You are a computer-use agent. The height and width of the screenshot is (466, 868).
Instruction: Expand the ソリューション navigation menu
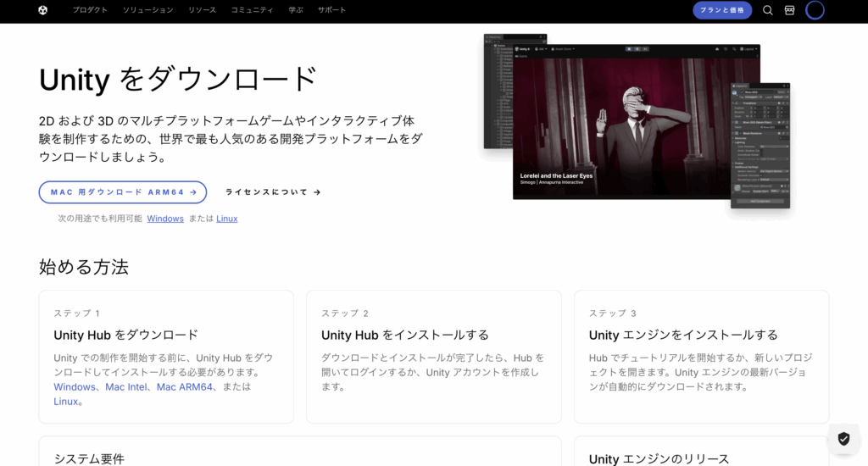coord(147,10)
